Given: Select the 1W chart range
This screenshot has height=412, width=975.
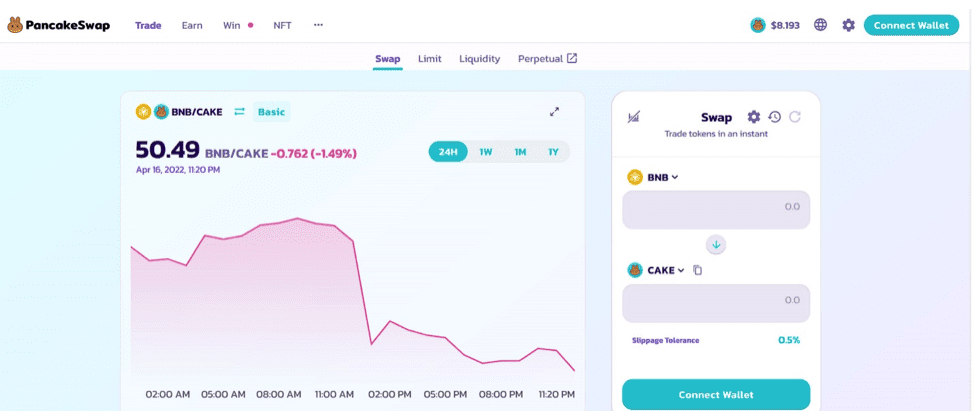Looking at the screenshot, I should click(486, 152).
